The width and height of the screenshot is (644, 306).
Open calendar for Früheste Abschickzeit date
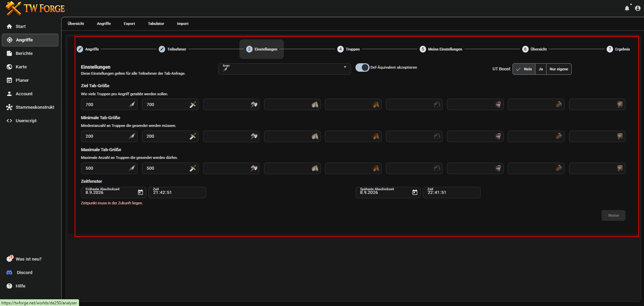[x=141, y=192]
